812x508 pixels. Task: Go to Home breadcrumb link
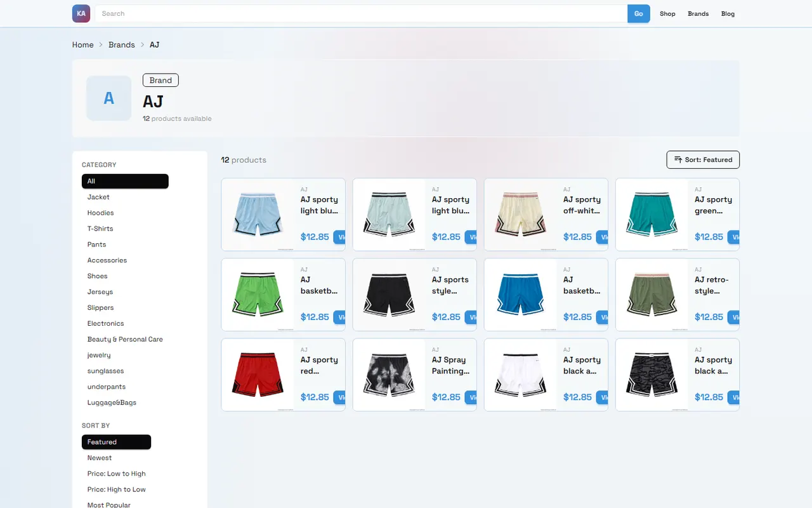[x=82, y=45]
